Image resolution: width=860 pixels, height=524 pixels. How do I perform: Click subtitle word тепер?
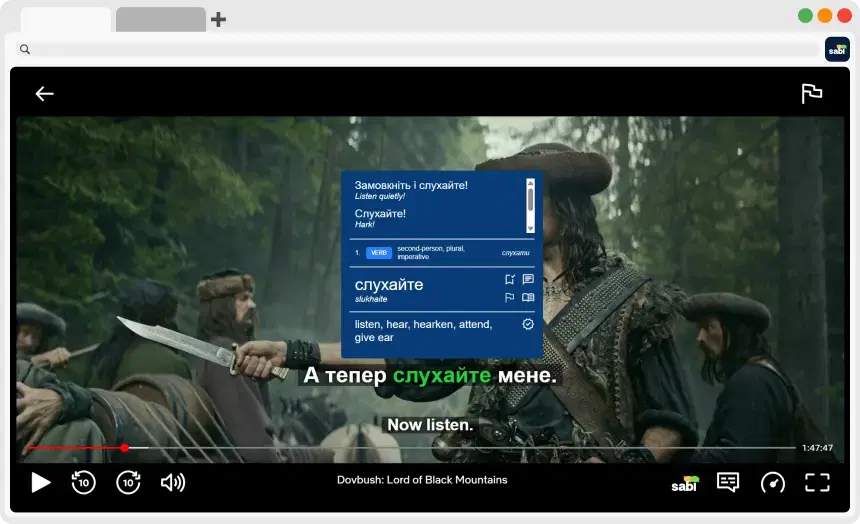click(355, 375)
